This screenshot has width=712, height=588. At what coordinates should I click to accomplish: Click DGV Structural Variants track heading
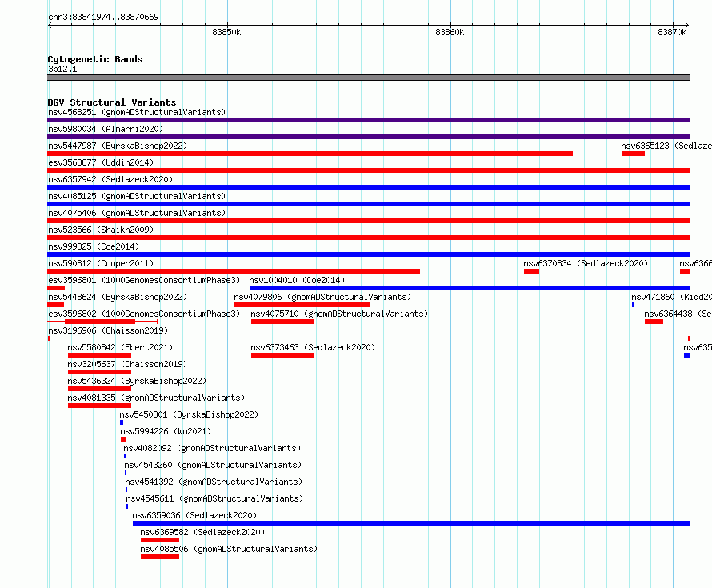pyautogui.click(x=112, y=102)
